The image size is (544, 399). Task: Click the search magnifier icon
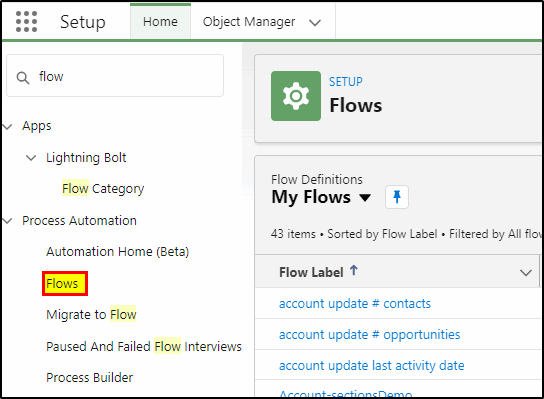(23, 77)
